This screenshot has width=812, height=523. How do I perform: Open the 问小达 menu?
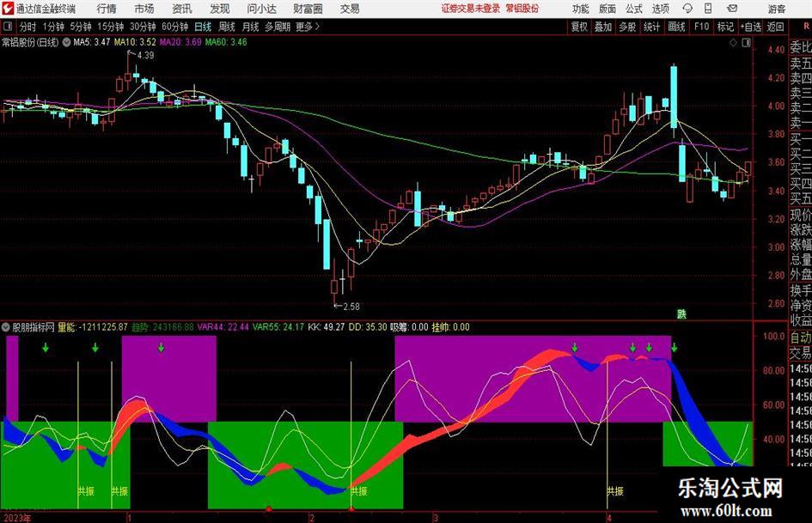click(261, 9)
